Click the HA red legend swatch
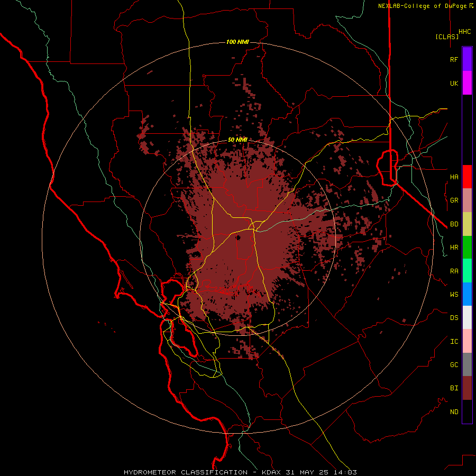Screen dimensions: 476x476 (x=467, y=177)
